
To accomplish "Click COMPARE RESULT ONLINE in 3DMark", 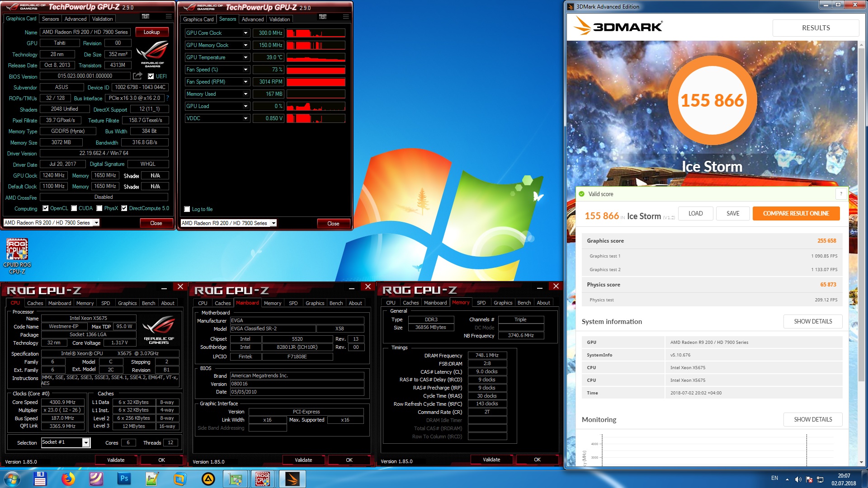I will pyautogui.click(x=796, y=213).
